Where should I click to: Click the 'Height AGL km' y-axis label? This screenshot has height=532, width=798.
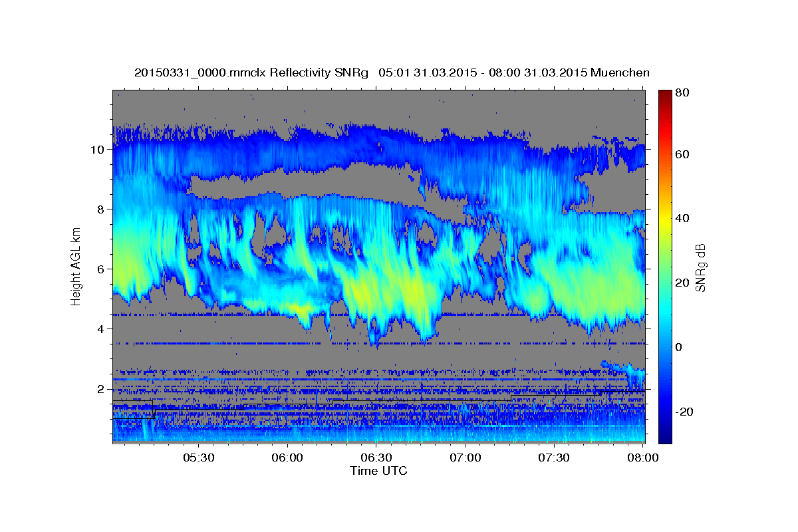pos(76,265)
